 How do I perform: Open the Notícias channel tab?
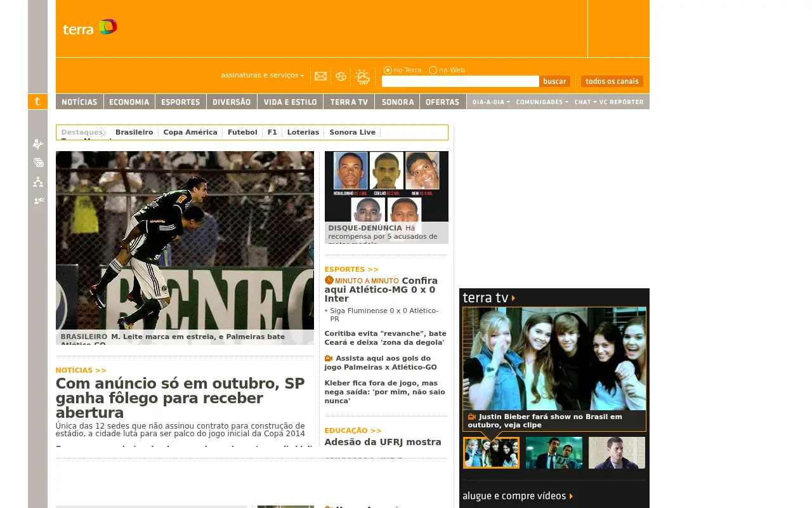click(79, 102)
